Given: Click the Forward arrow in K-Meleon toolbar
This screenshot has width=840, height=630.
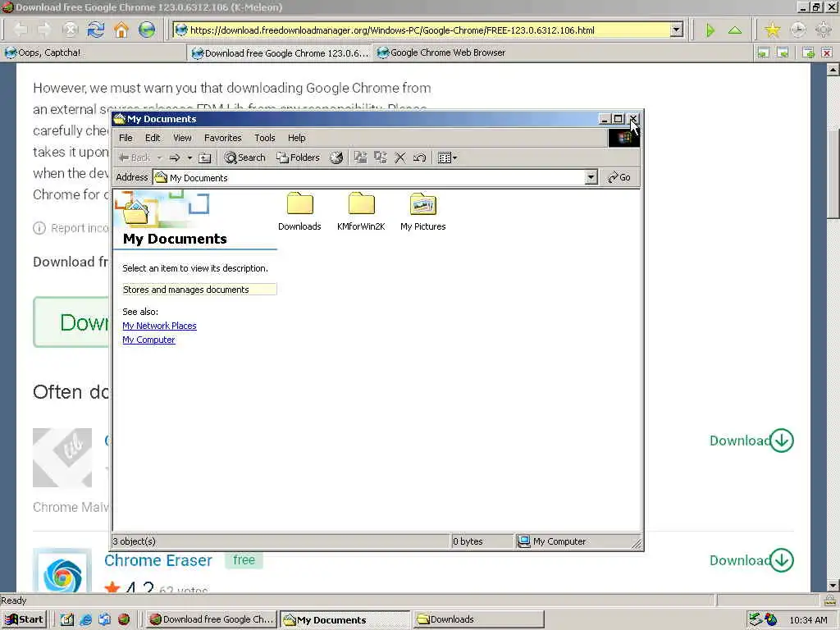Looking at the screenshot, I should click(x=44, y=30).
